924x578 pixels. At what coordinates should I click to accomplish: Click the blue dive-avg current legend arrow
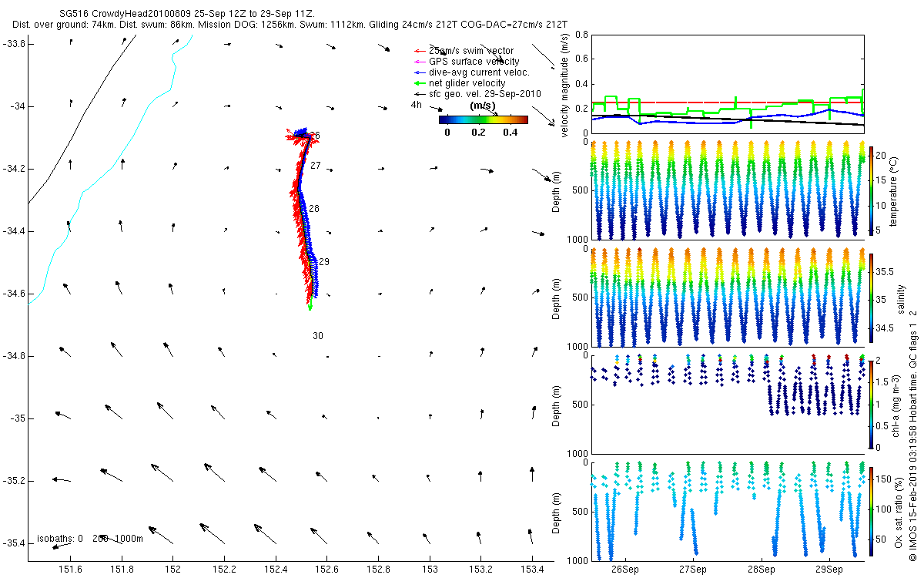(420, 72)
